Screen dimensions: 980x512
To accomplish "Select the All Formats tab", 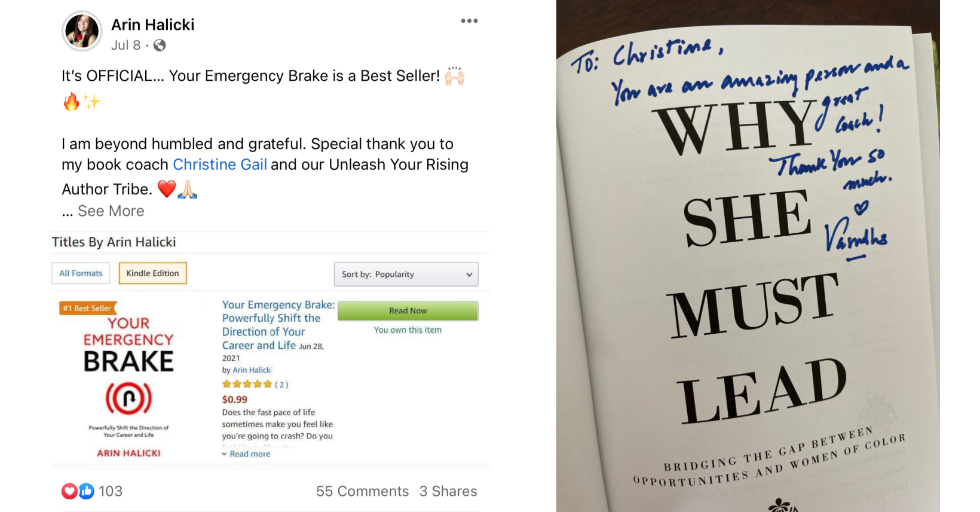I will tap(81, 273).
